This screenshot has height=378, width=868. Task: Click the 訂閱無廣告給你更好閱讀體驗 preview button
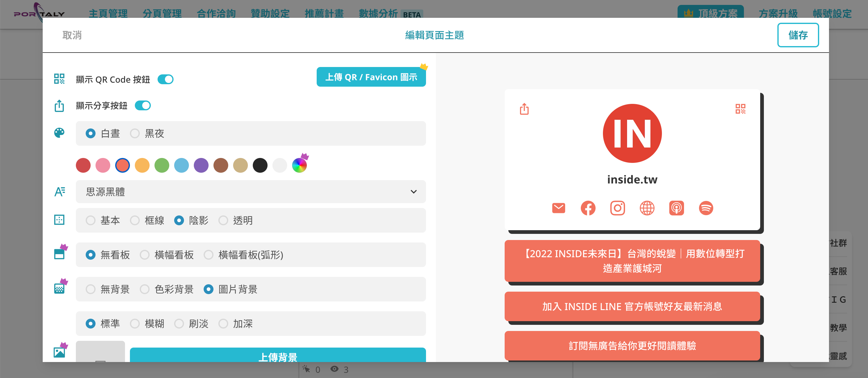632,346
